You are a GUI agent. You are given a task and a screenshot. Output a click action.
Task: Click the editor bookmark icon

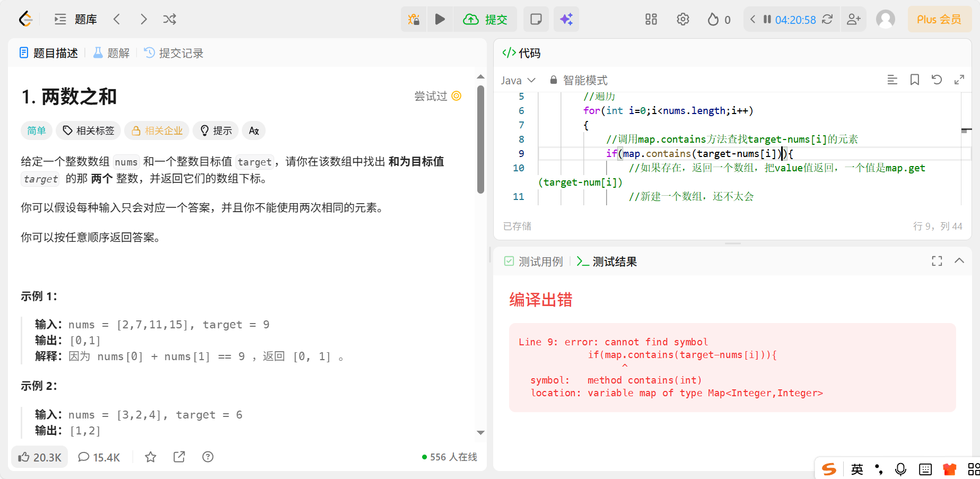(x=915, y=80)
